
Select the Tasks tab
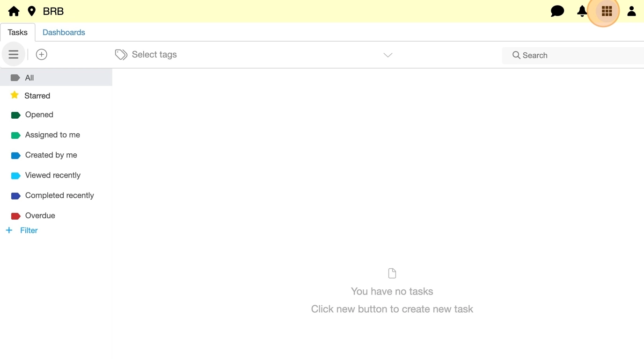click(x=18, y=32)
